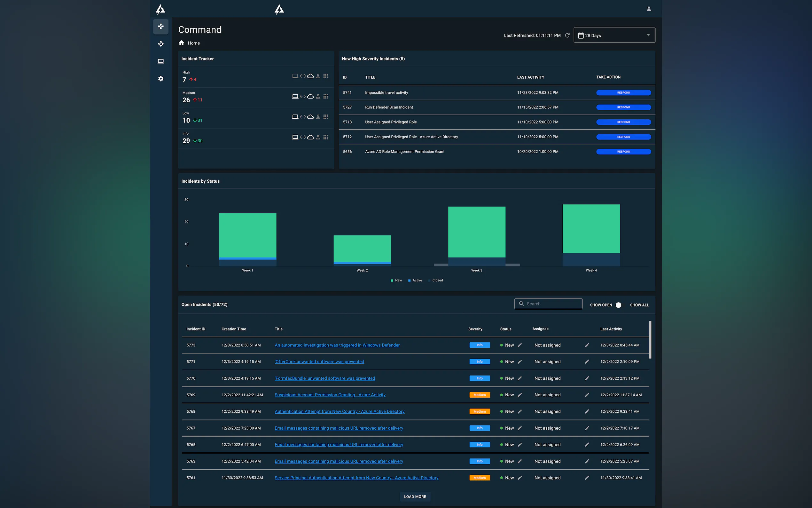812x508 pixels.
Task: Click the Home breadcrumb
Action: click(193, 43)
